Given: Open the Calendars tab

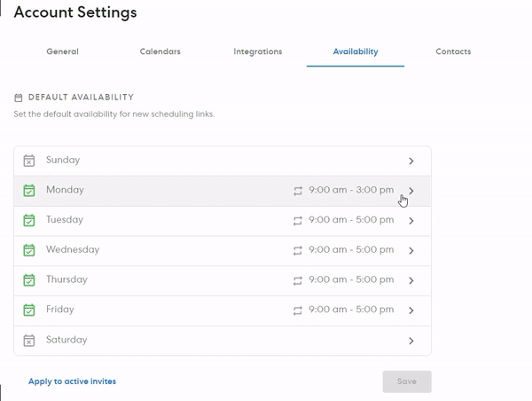Looking at the screenshot, I should (x=160, y=51).
